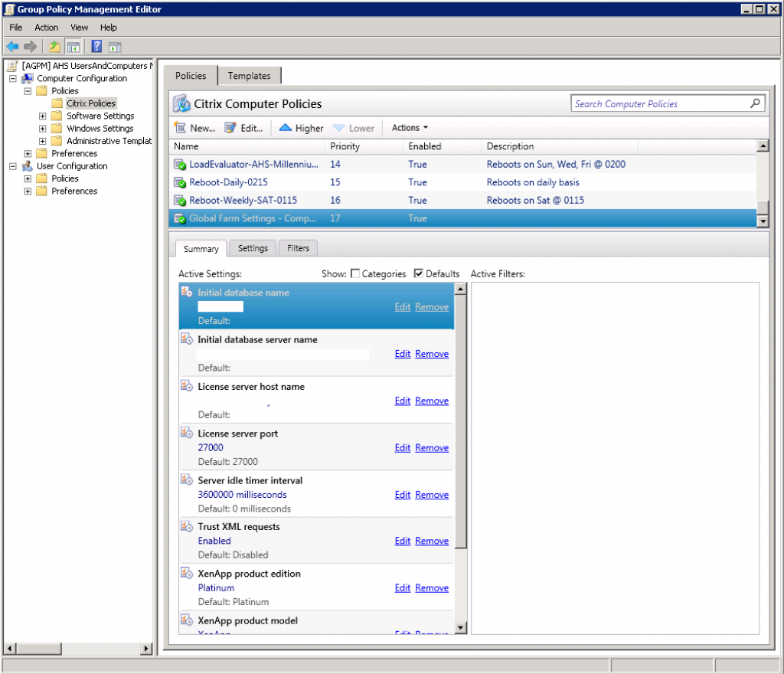Click the Show/Hide Console Tree icon
Viewport: 784px width, 674px height.
click(x=73, y=47)
